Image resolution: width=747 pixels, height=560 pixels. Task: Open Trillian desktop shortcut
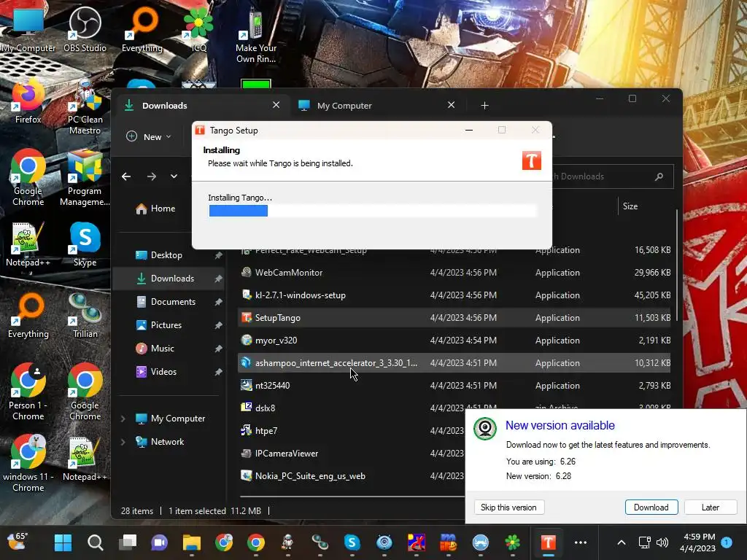(x=85, y=315)
